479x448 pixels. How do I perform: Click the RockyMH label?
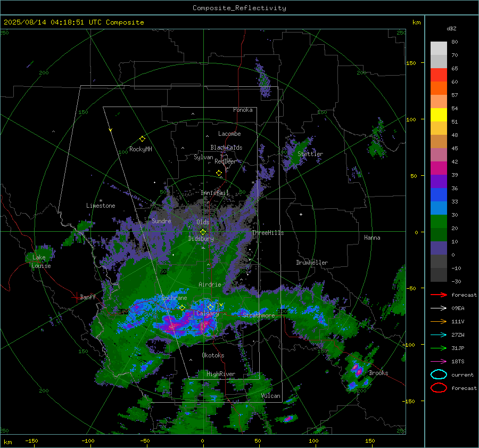point(141,149)
